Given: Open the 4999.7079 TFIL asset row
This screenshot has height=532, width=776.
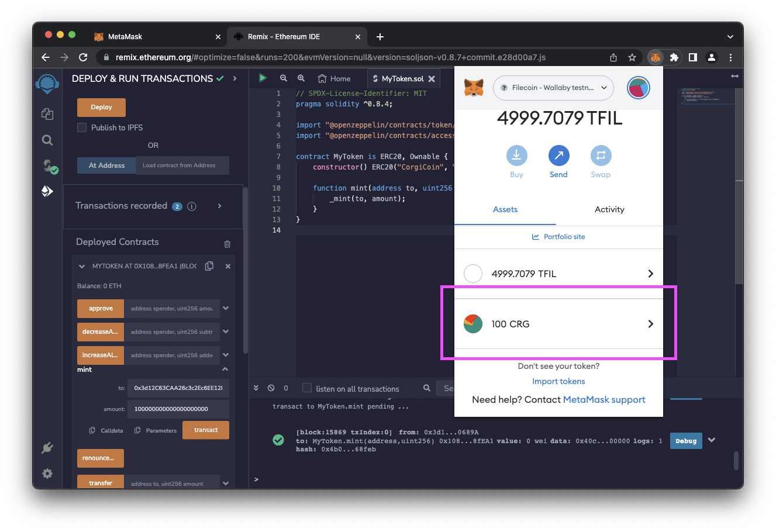Looking at the screenshot, I should pos(558,274).
